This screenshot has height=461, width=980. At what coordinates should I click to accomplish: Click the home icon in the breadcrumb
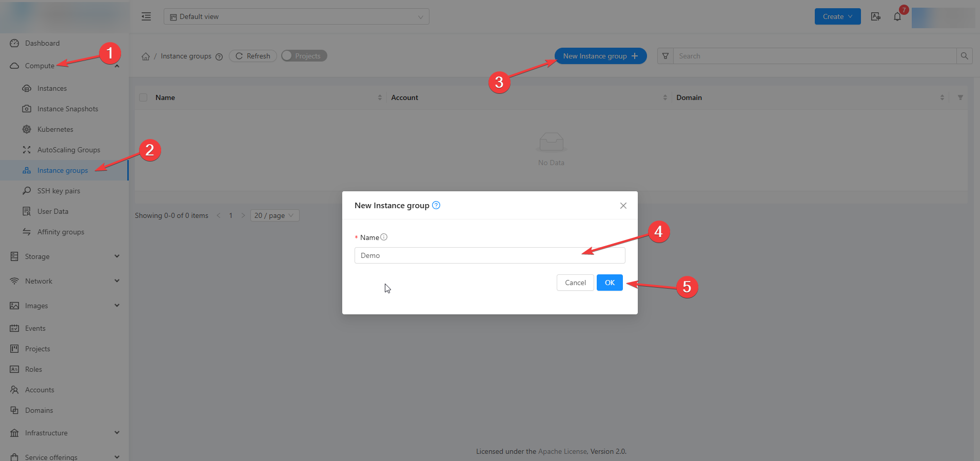click(146, 56)
